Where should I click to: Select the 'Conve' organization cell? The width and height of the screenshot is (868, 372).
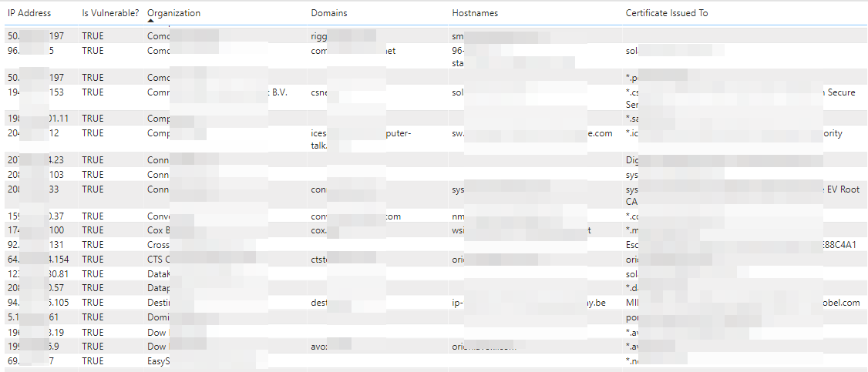pos(159,216)
